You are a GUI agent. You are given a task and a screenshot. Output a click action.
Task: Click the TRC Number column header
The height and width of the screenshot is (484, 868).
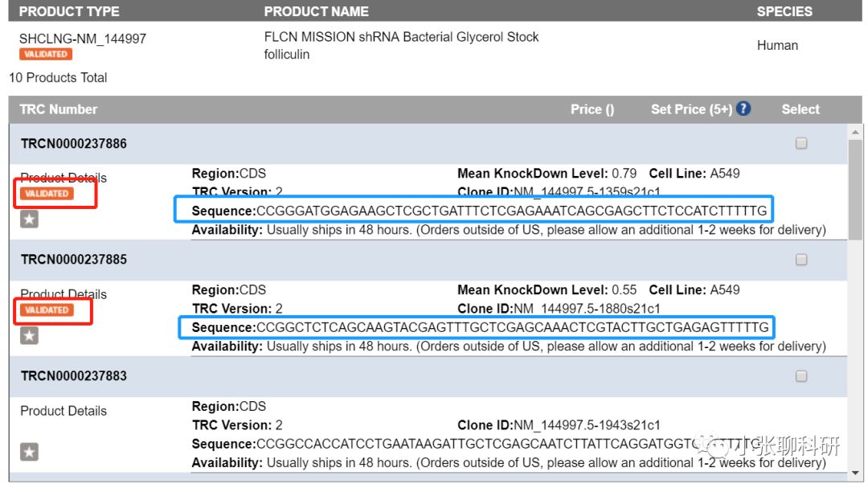[x=59, y=109]
